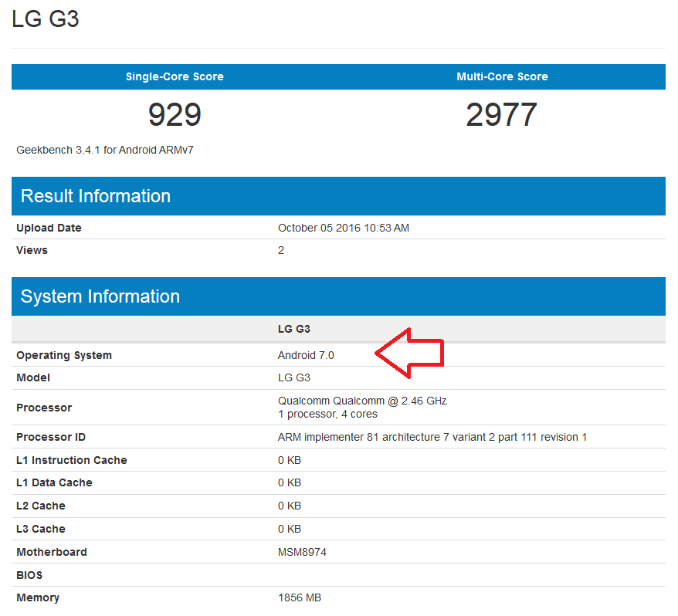Image resolution: width=678 pixels, height=616 pixels.
Task: Click the 929 single-core score value
Action: click(x=175, y=114)
